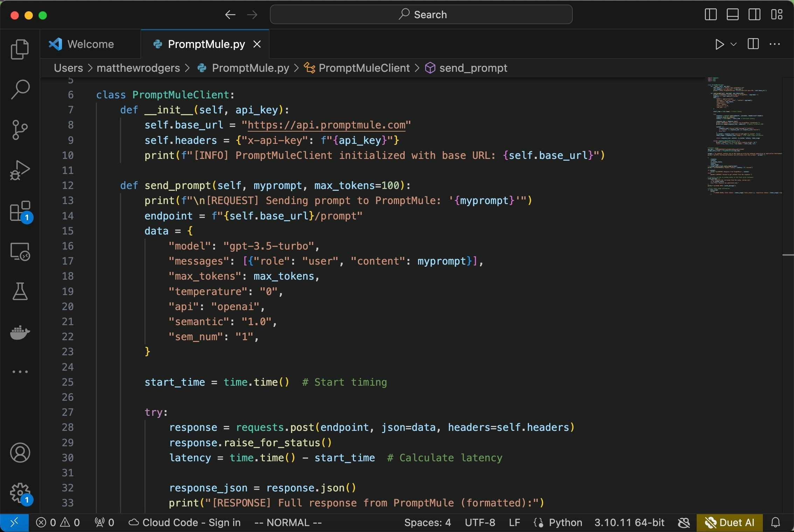794x532 pixels.
Task: Open the Explorer view in activity bar
Action: tap(20, 49)
